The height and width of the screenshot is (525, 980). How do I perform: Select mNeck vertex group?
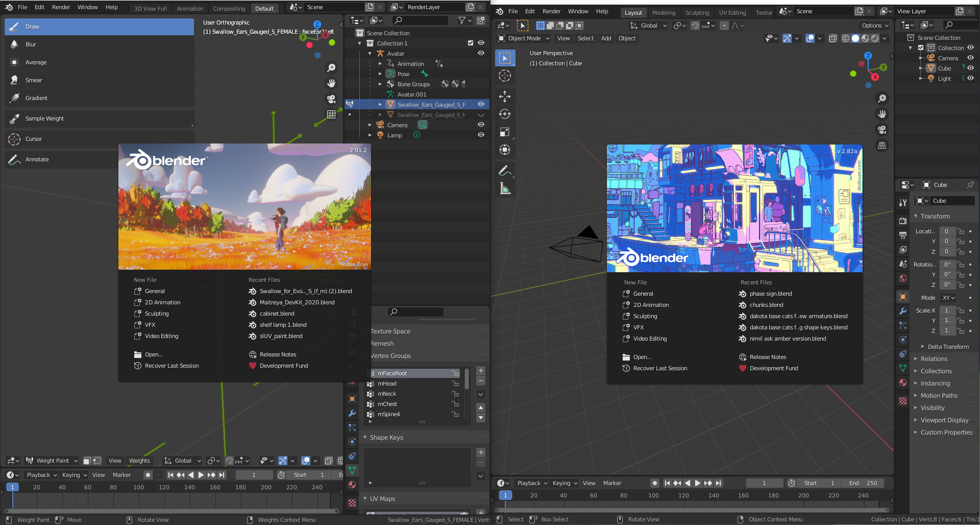[x=387, y=394]
